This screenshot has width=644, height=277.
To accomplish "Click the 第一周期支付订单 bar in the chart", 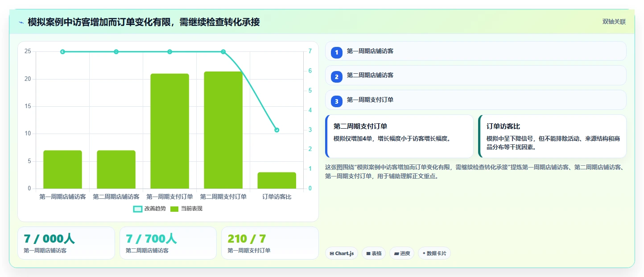I will pyautogui.click(x=169, y=131).
